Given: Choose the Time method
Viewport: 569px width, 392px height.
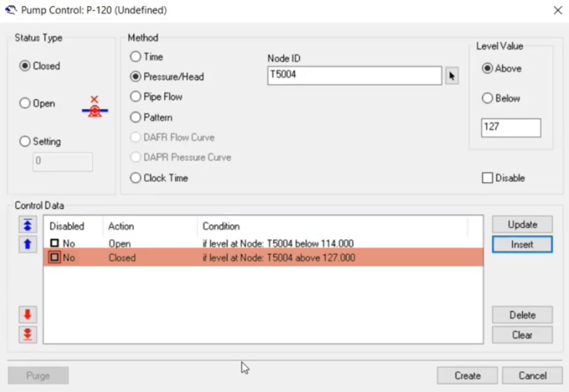Looking at the screenshot, I should pos(147,57).
